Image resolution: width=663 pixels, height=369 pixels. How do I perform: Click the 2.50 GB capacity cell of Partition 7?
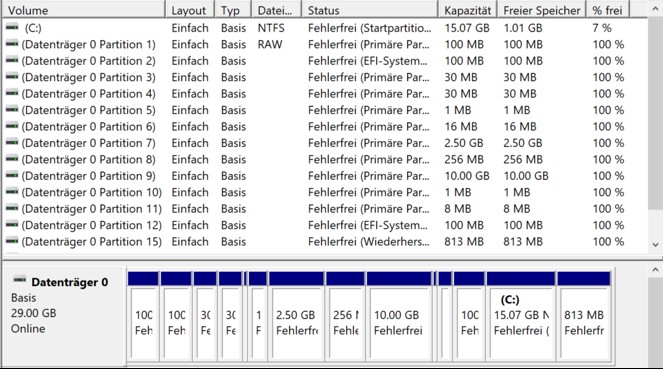tap(463, 143)
